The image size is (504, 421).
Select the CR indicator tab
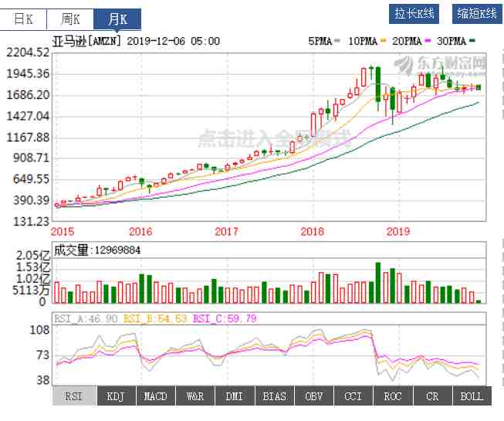point(432,396)
